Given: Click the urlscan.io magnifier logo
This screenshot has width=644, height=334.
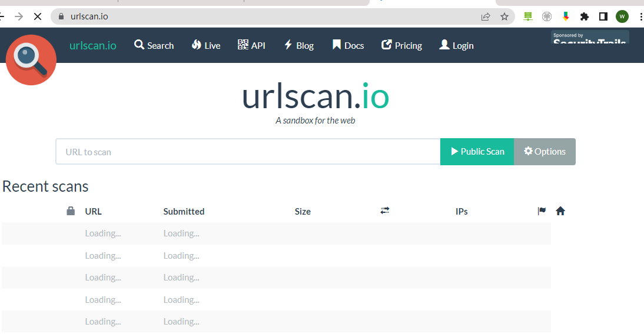Looking at the screenshot, I should tap(31, 60).
